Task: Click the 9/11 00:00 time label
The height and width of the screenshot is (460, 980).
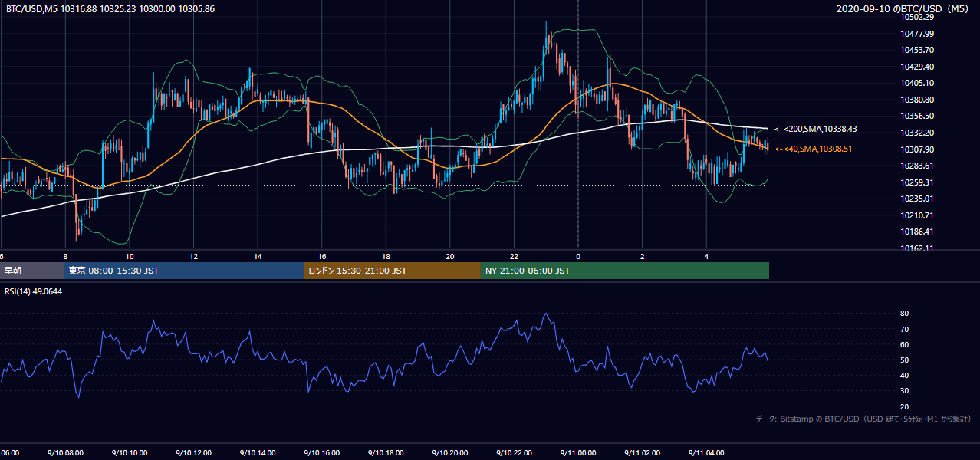Action: coord(577,453)
